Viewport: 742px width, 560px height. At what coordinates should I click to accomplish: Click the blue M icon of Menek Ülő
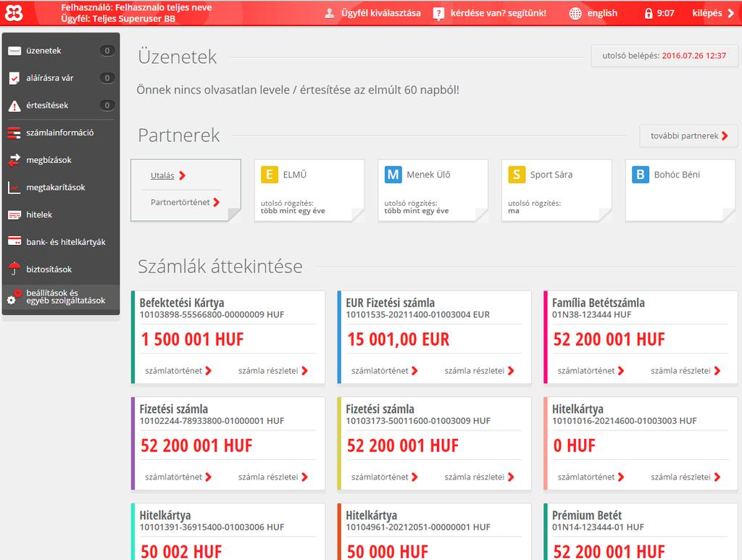click(393, 175)
